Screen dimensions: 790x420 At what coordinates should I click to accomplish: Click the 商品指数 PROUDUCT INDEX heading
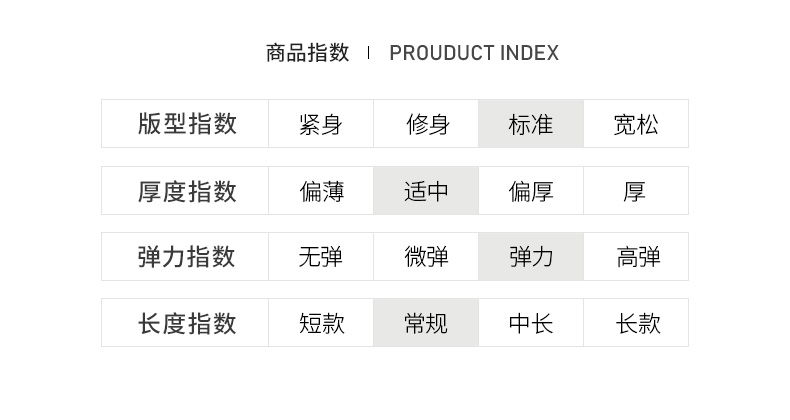click(x=412, y=53)
